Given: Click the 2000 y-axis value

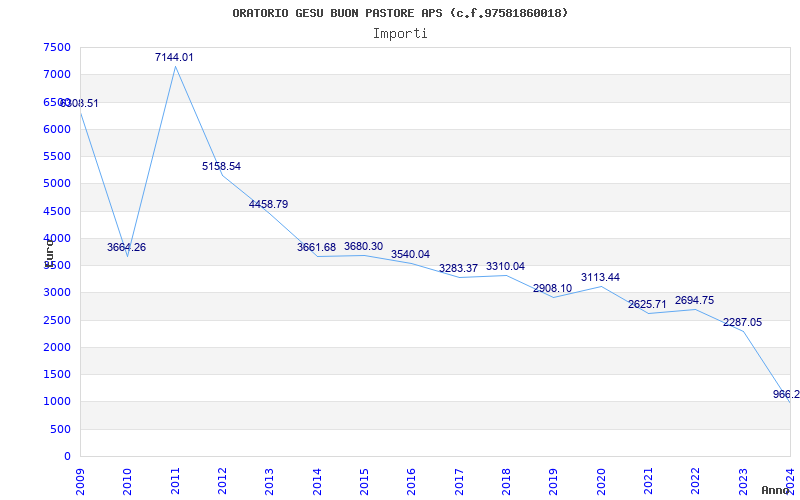Looking at the screenshot, I should click(57, 347).
